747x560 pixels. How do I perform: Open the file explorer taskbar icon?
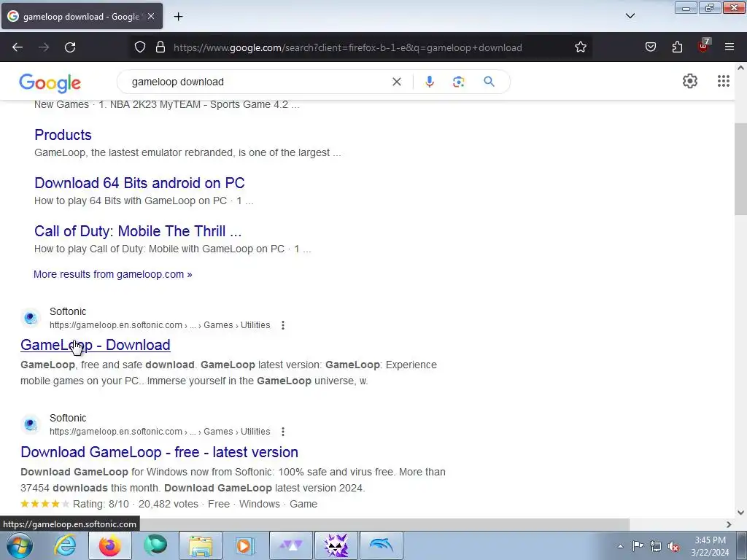pyautogui.click(x=201, y=545)
